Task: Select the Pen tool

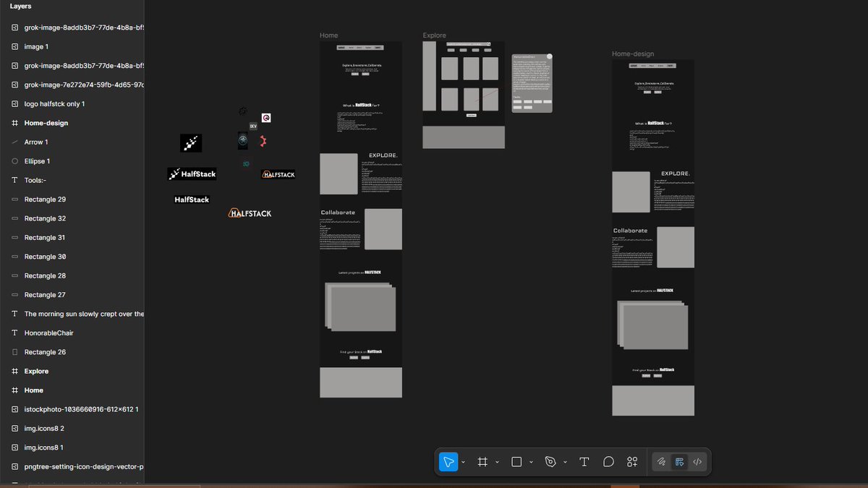Action: pos(550,462)
